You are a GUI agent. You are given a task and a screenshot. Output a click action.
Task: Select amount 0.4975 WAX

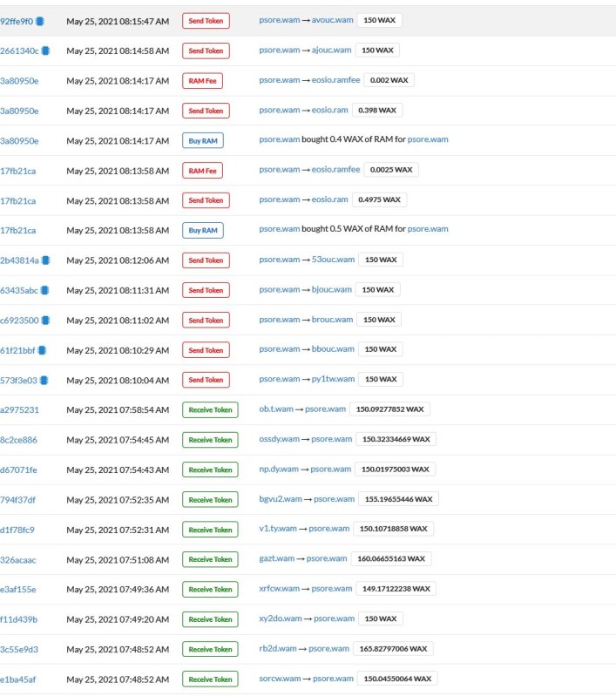[x=379, y=199]
